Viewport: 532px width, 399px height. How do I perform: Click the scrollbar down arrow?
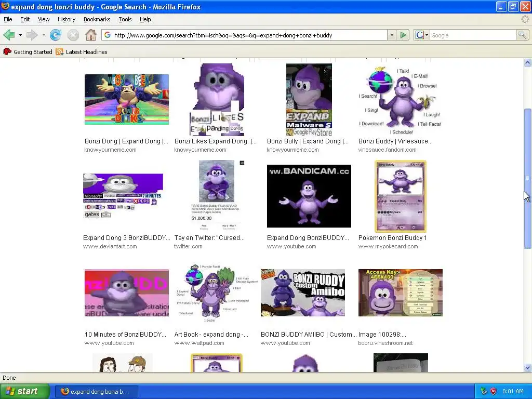(x=527, y=367)
